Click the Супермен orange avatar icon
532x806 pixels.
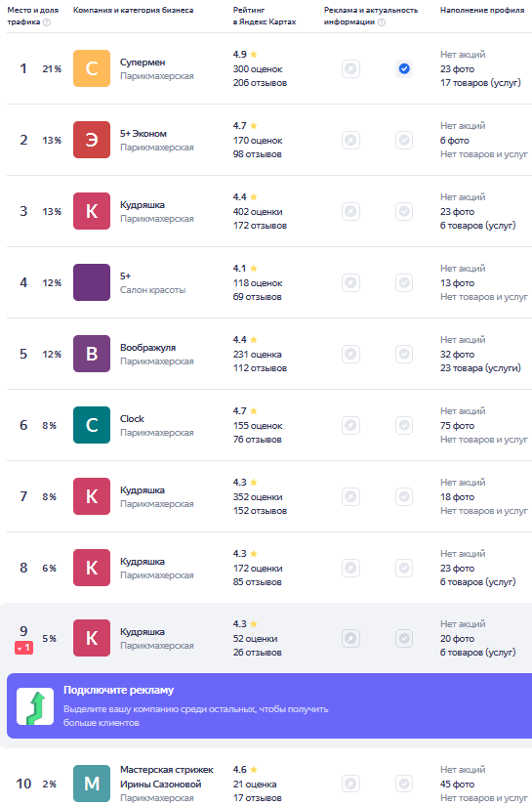[92, 68]
